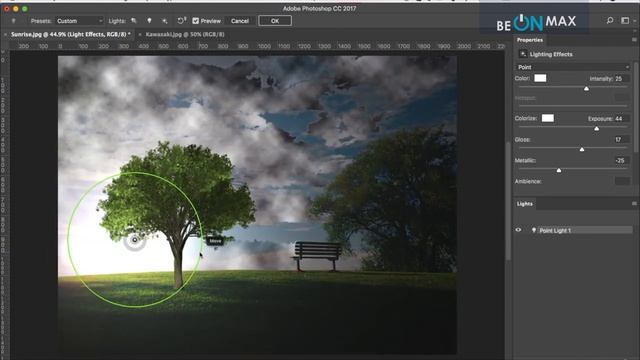Open the Point light type dropdown

[573, 67]
